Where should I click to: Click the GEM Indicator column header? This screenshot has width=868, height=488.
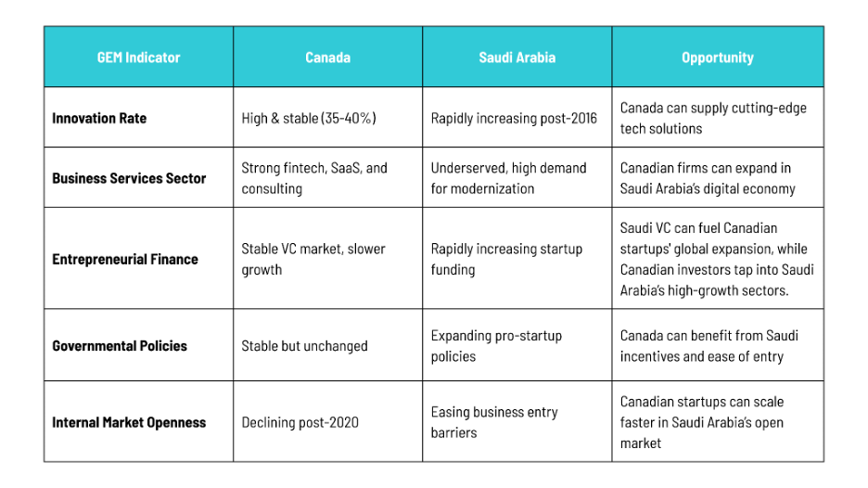click(x=138, y=58)
